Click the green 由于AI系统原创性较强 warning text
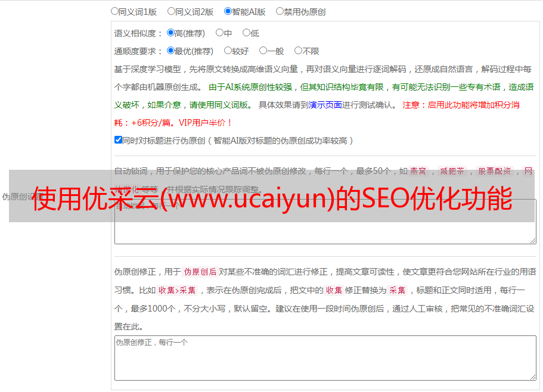This screenshot has height=392, width=543. click(x=250, y=87)
